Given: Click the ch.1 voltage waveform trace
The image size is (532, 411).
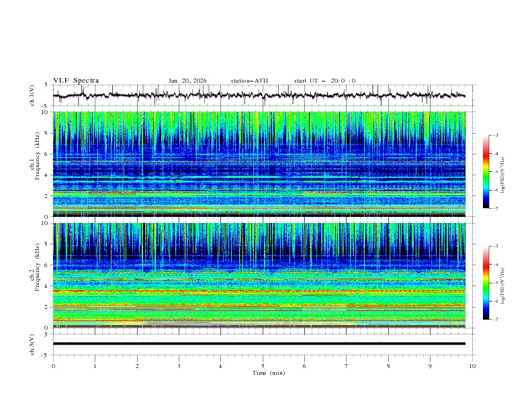Looking at the screenshot, I should pyautogui.click(x=259, y=95).
